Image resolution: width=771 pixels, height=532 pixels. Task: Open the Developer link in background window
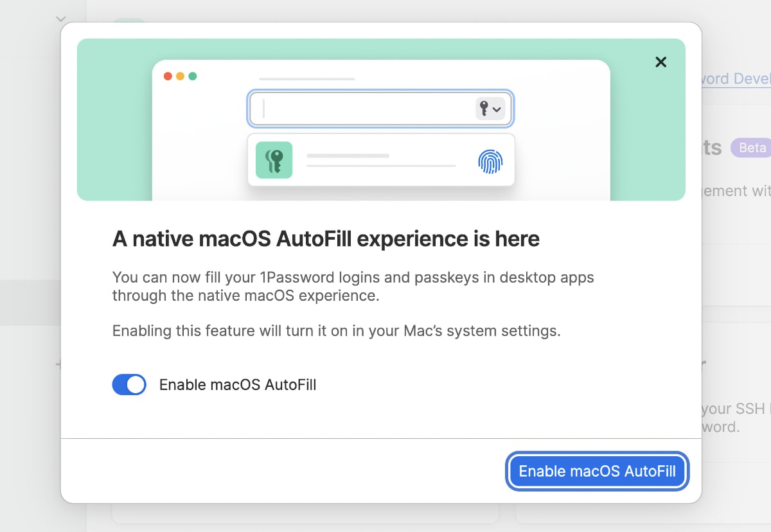(736, 78)
